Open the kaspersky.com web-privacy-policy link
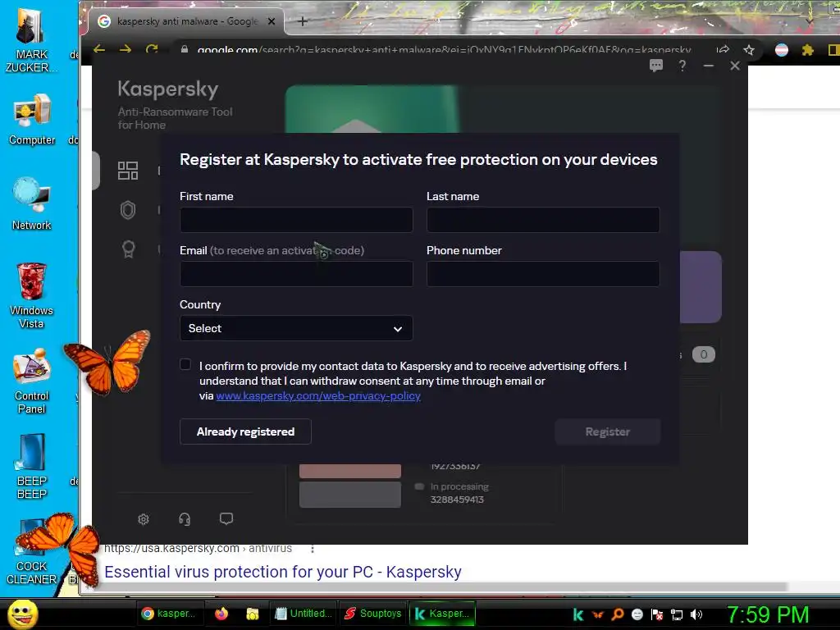Image resolution: width=840 pixels, height=630 pixels. [318, 396]
